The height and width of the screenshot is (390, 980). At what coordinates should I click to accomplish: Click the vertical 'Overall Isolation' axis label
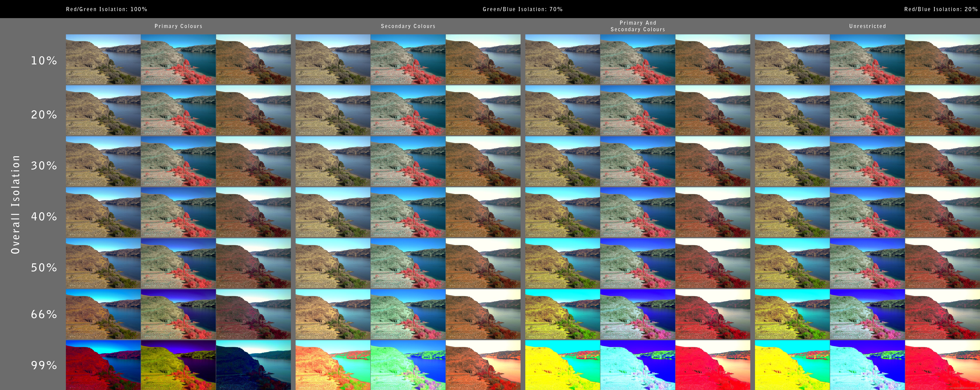click(15, 204)
